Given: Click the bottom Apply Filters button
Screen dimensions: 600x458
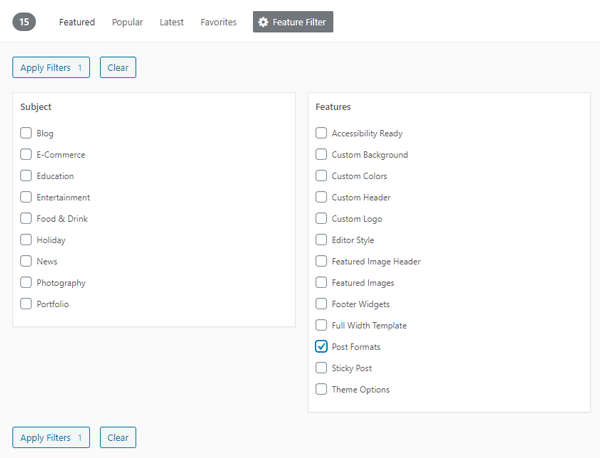Looking at the screenshot, I should (x=51, y=437).
